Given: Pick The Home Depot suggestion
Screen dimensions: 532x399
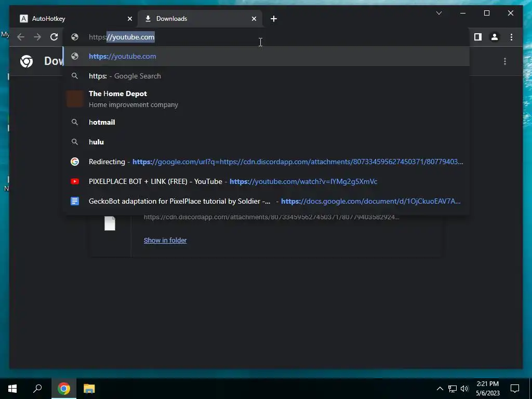Looking at the screenshot, I should [x=267, y=99].
